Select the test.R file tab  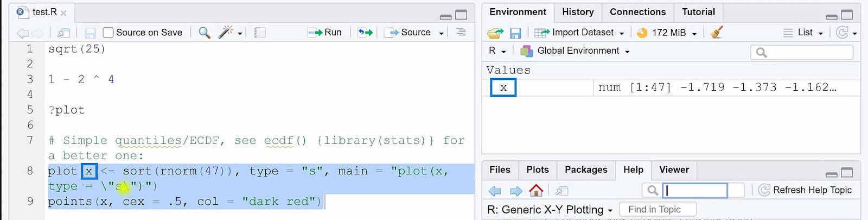point(41,12)
